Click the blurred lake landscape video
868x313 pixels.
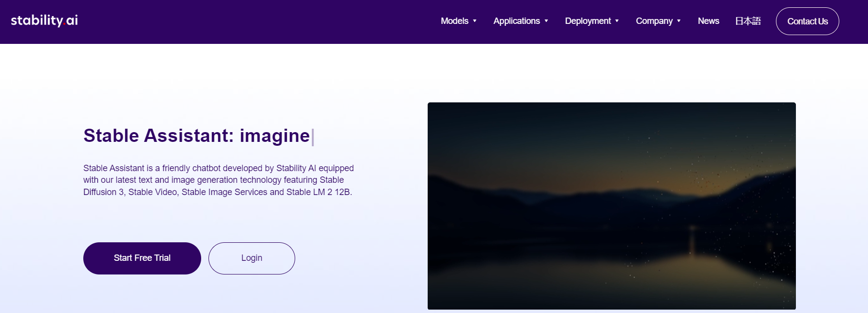point(612,206)
